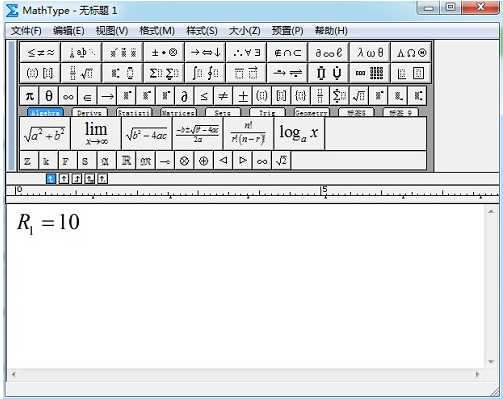Switch to the Matrices tab
Image resolution: width=503 pixels, height=399 pixels.
tap(178, 112)
